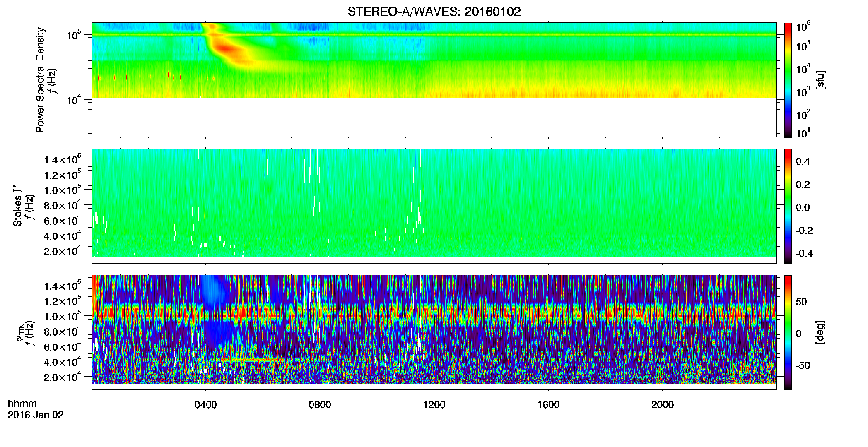Click the -0.4 label on Stokes color bar
This screenshot has height=447, width=868.
804,253
